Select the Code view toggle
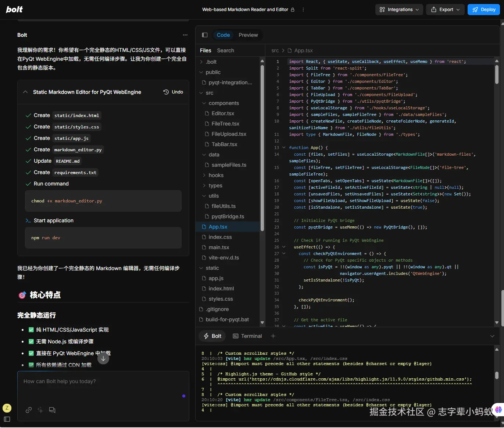Screen dimensions: 504x428 pyautogui.click(x=223, y=35)
